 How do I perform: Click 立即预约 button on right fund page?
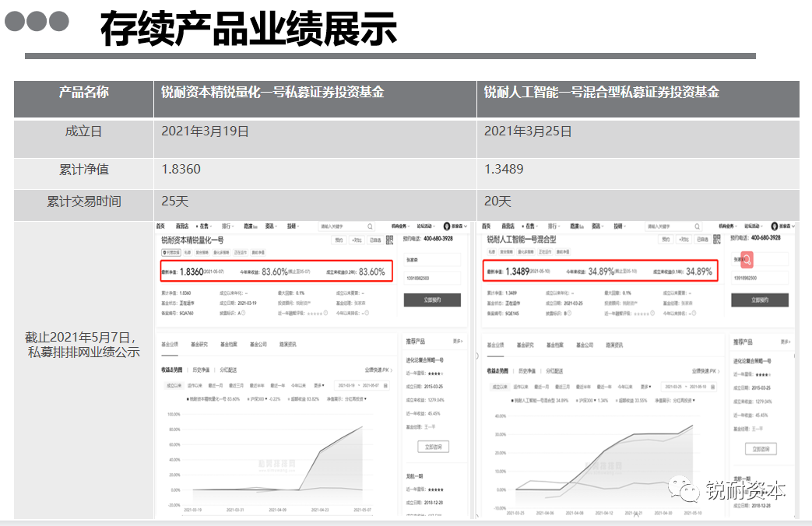point(760,300)
